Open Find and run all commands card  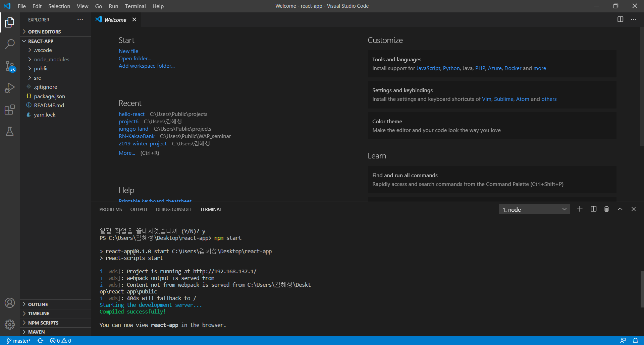492,180
